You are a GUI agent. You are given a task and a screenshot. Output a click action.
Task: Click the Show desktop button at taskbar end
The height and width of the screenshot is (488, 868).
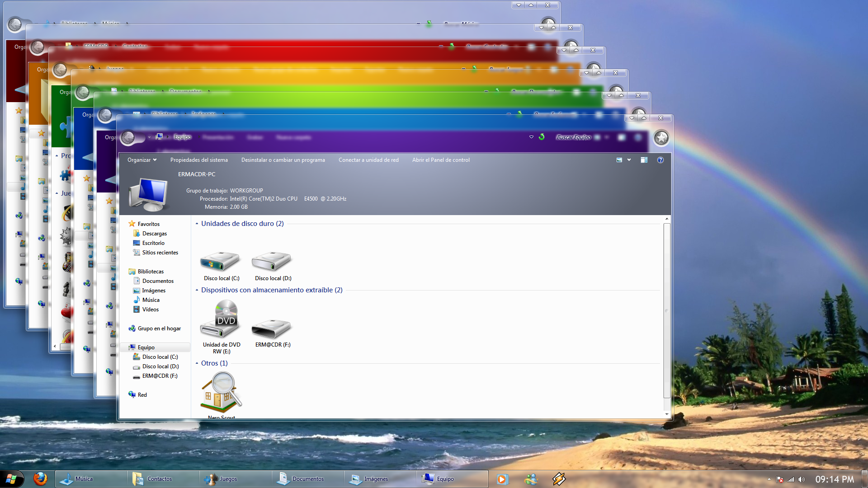coord(865,479)
